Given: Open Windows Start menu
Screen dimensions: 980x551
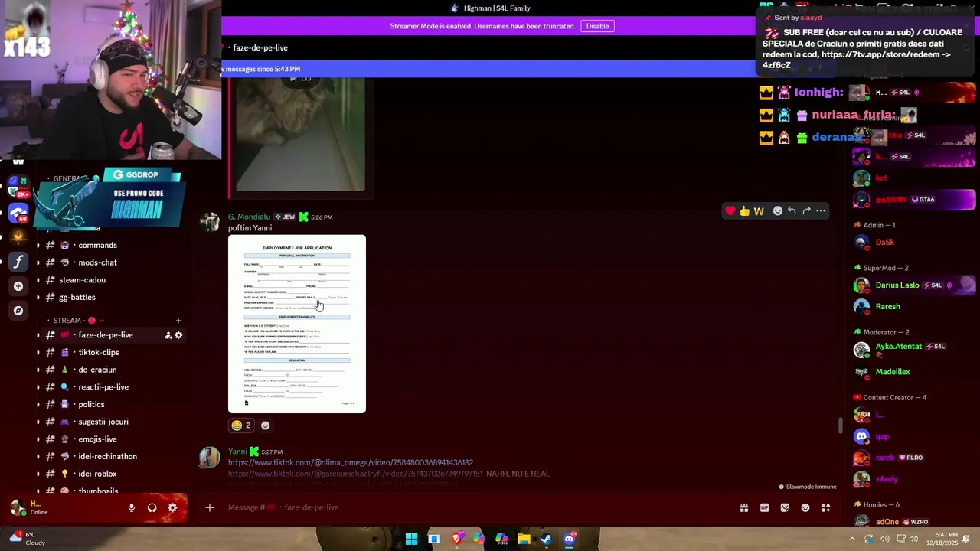Looking at the screenshot, I should point(412,539).
